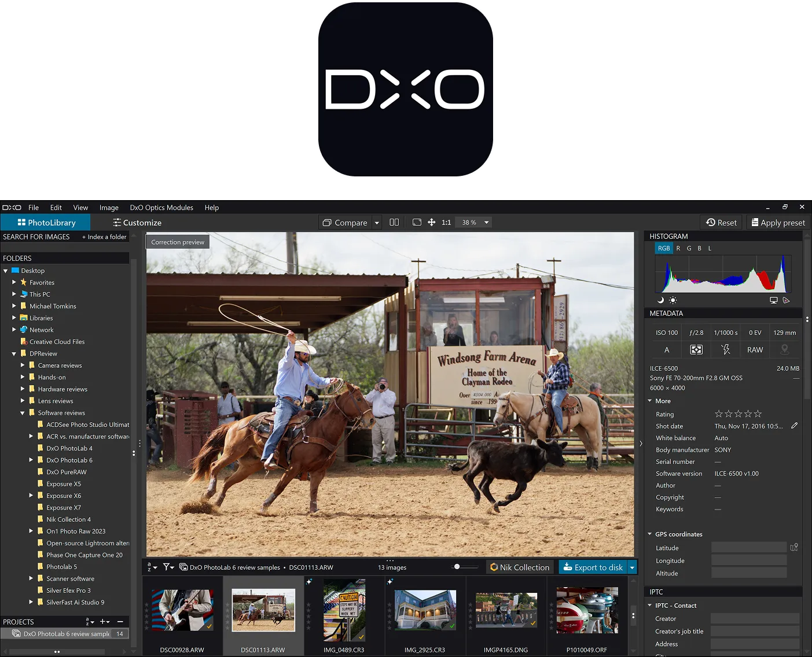
Task: Open the File menu
Action: point(34,208)
